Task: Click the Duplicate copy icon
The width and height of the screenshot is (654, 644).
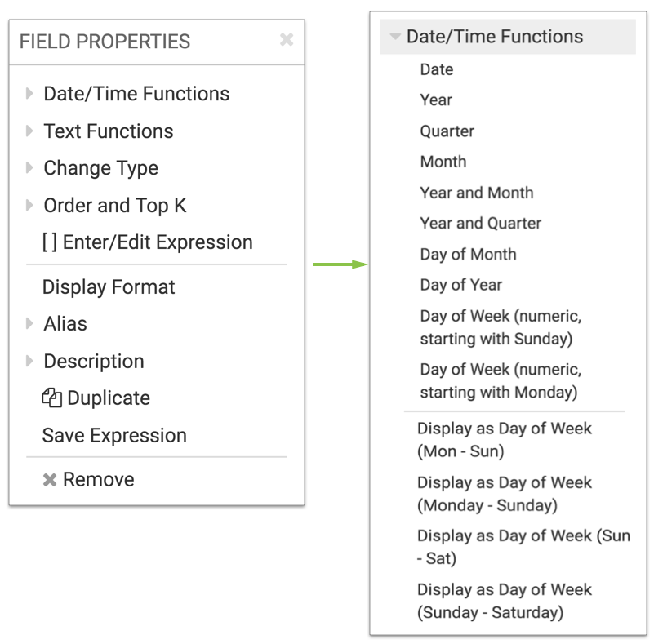Action: pos(51,398)
